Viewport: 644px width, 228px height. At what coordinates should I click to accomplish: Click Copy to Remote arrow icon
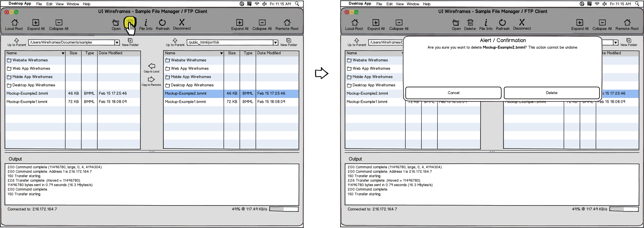click(x=151, y=80)
